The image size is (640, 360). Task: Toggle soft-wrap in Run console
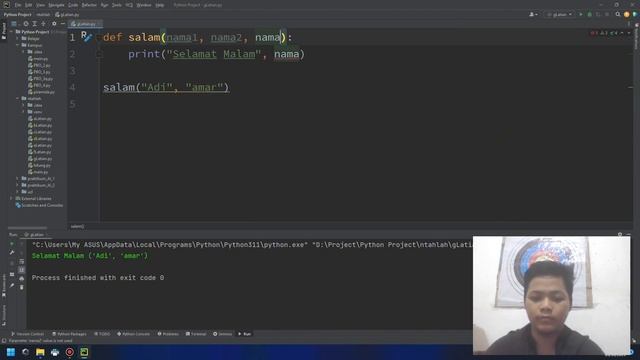coord(22,261)
